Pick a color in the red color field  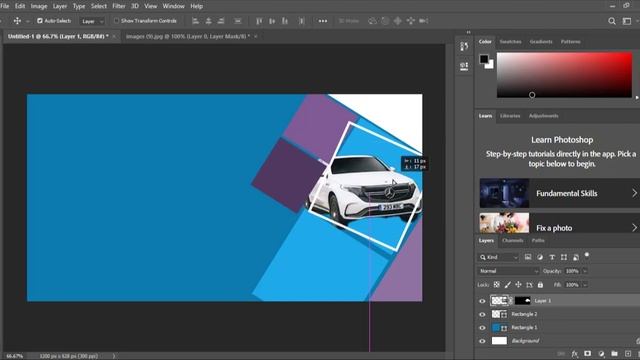[x=564, y=75]
